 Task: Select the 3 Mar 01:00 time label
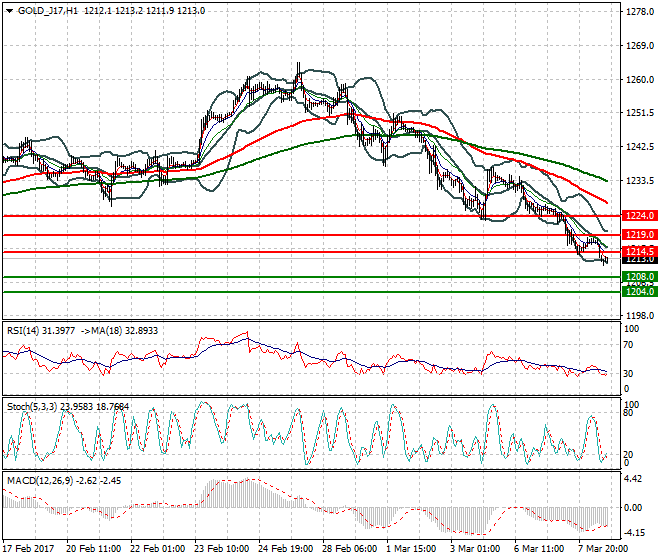(x=475, y=549)
